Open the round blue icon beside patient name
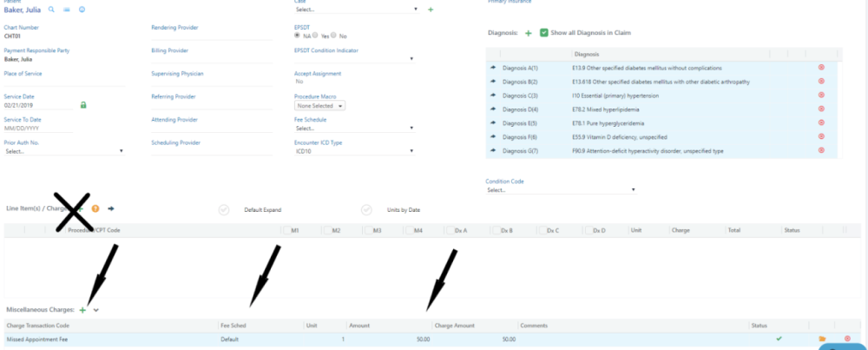Image resolution: width=868 pixels, height=350 pixels. tap(82, 10)
